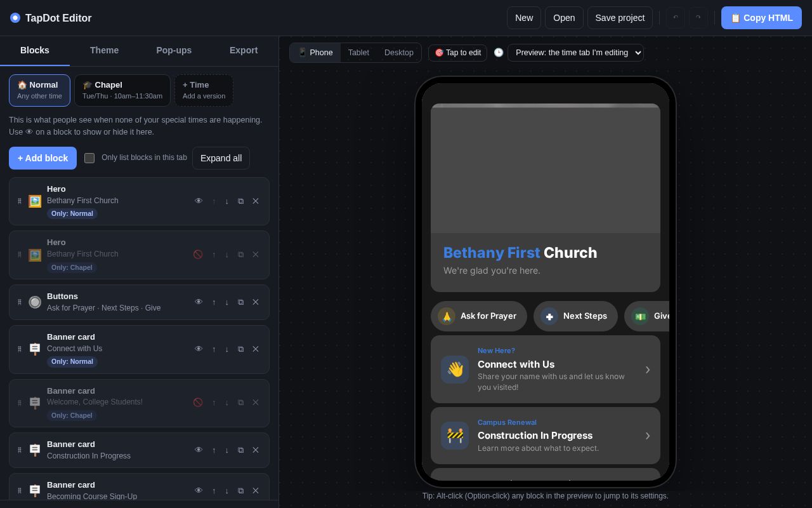Move Connect with Us card down
812x508 pixels.
point(226,349)
